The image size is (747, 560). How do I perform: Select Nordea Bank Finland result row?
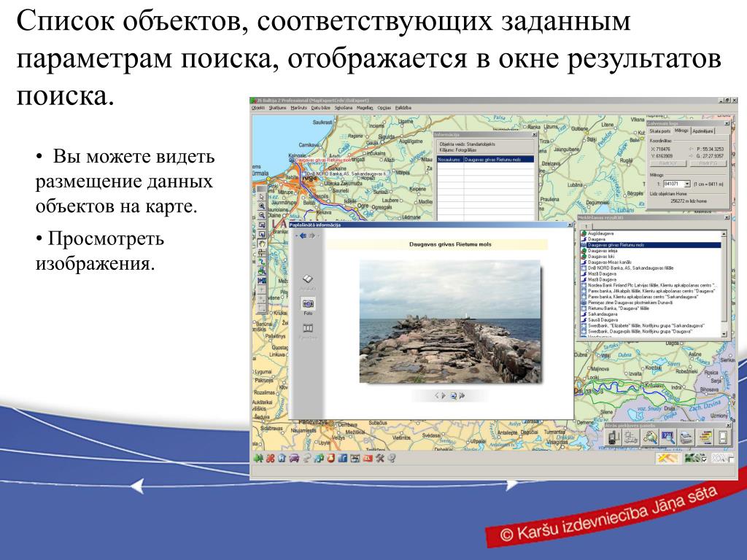coord(649,285)
